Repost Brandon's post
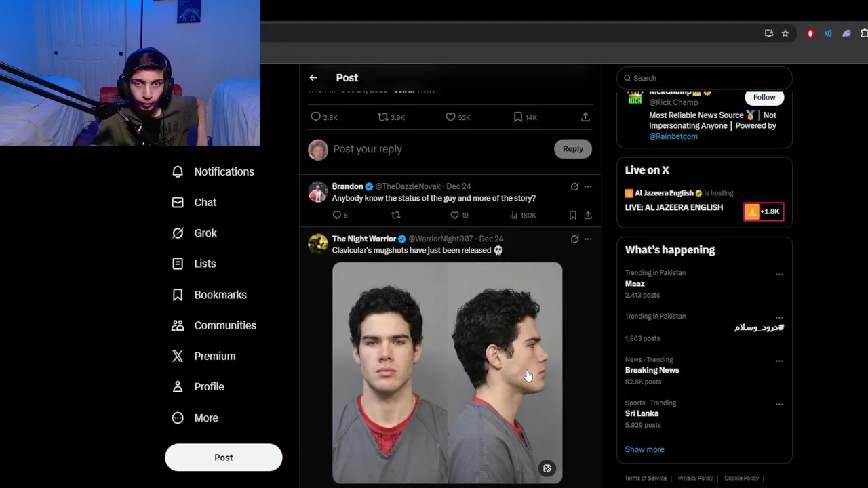Viewport: 868px width, 488px height. [x=396, y=215]
